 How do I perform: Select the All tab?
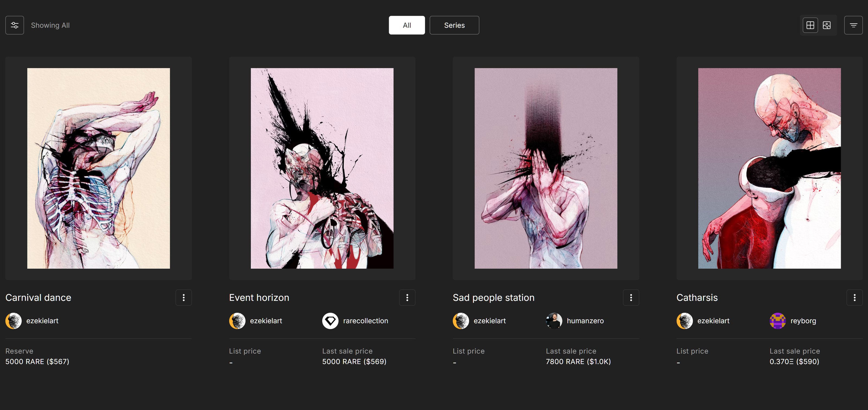(407, 25)
